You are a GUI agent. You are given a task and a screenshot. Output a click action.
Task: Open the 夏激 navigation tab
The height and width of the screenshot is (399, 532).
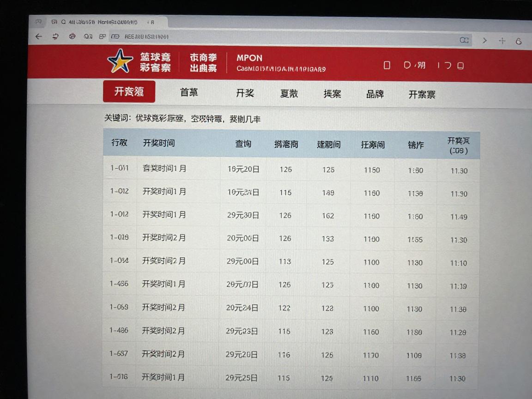click(289, 94)
